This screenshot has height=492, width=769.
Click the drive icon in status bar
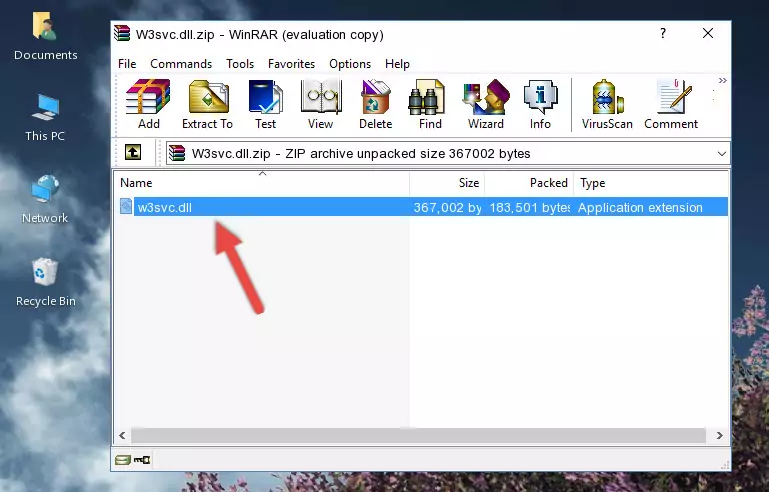[x=122, y=460]
